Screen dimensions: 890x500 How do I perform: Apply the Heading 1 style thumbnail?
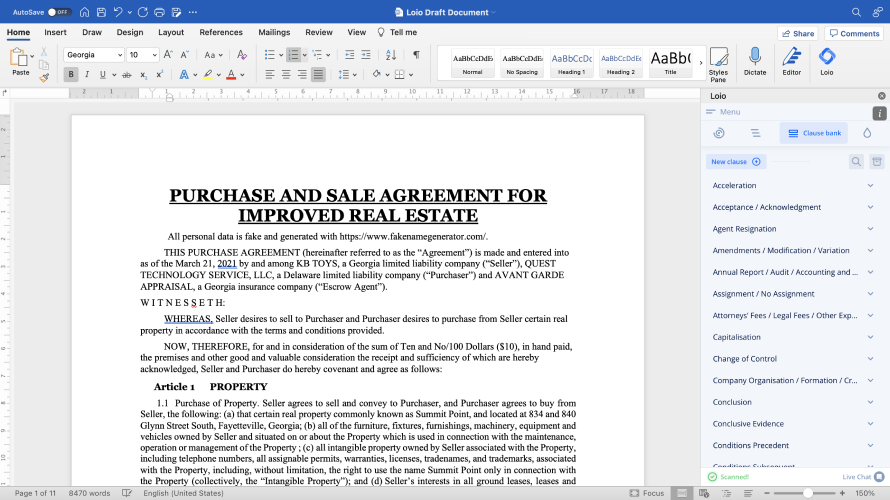pos(571,62)
